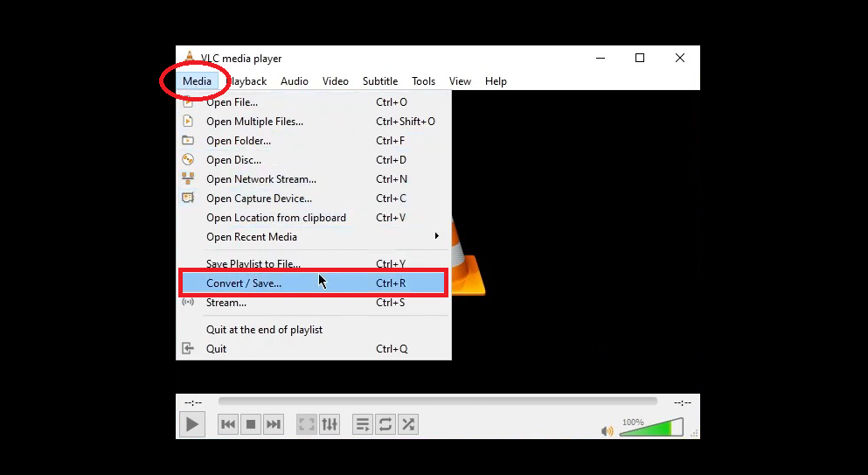Image resolution: width=868 pixels, height=475 pixels.
Task: Open the Video menu
Action: coord(336,81)
